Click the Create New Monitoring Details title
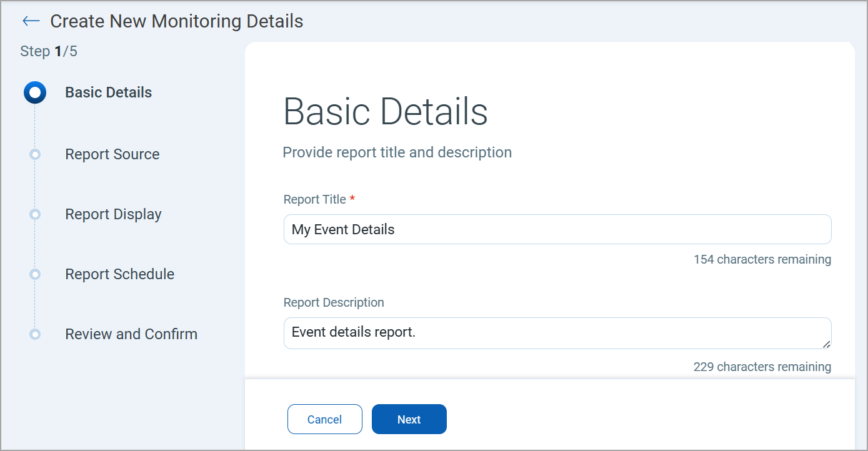This screenshot has width=868, height=451. (x=176, y=21)
